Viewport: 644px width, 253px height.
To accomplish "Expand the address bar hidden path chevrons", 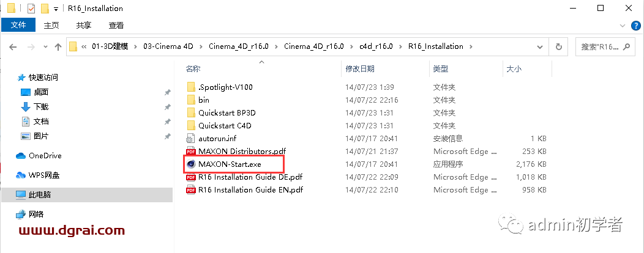I will (x=84, y=46).
